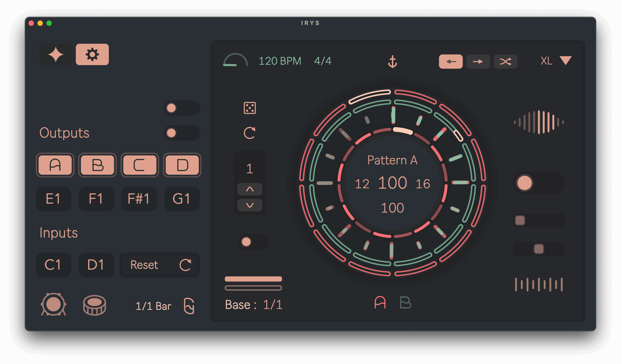This screenshot has height=364, width=621.
Task: Click the C1 input note
Action: pos(53,265)
